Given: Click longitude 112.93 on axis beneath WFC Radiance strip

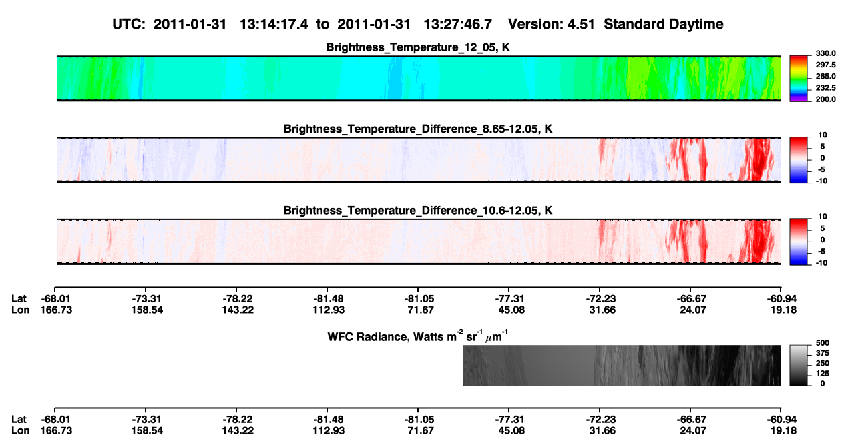Looking at the screenshot, I should pyautogui.click(x=328, y=430).
